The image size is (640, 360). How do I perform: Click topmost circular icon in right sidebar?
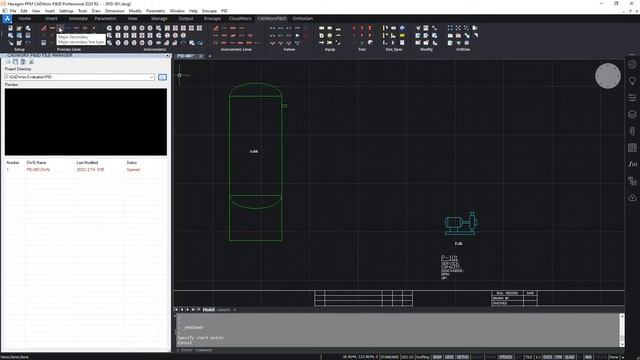pos(632,64)
